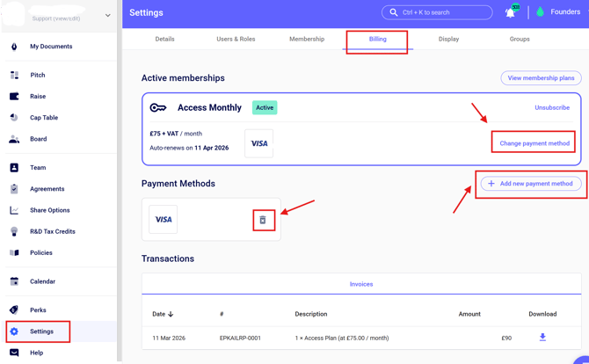Go to Share Options page

click(x=50, y=210)
